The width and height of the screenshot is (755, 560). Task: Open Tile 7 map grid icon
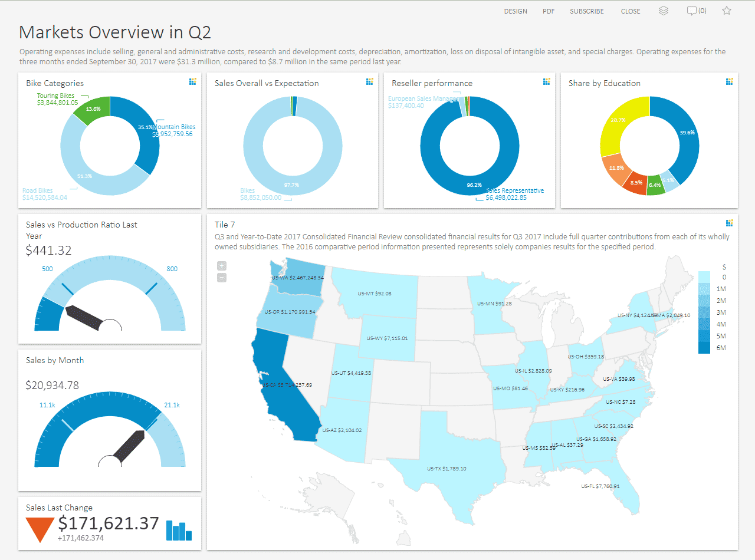(x=729, y=223)
